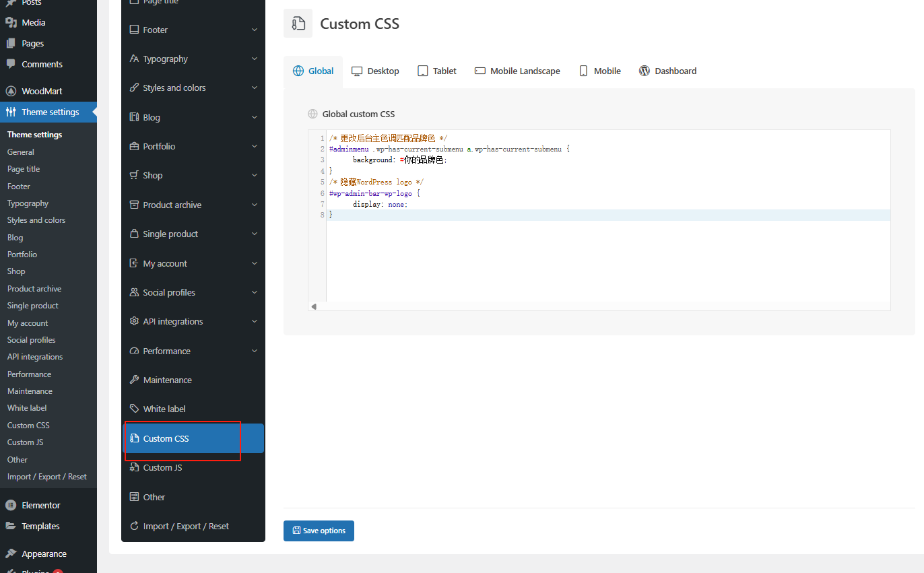Viewport: 924px width, 573px height.
Task: Click the Comments bubble icon
Action: click(x=11, y=64)
